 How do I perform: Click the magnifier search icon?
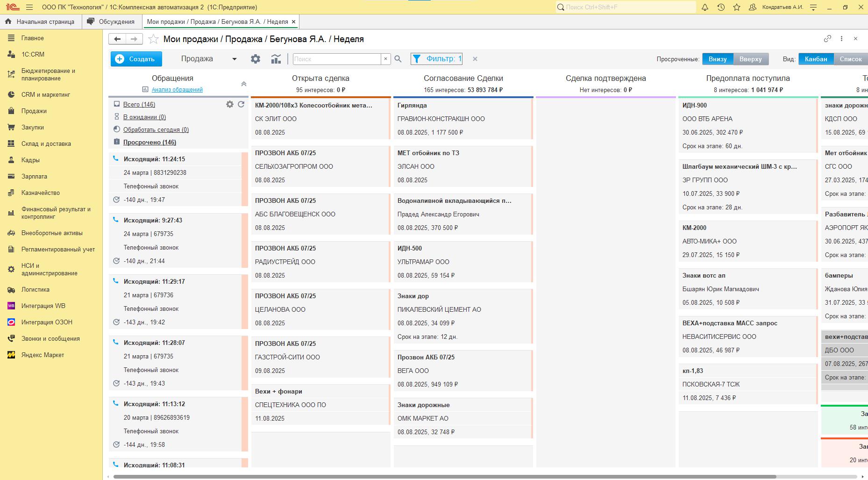(398, 59)
